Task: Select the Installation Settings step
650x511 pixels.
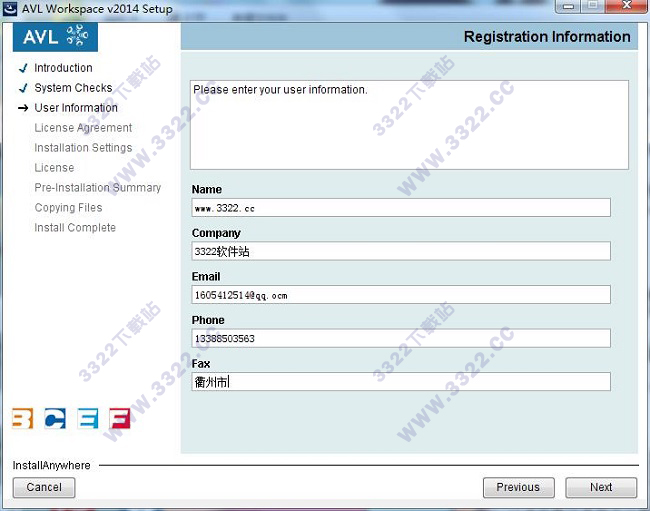Action: click(x=83, y=148)
